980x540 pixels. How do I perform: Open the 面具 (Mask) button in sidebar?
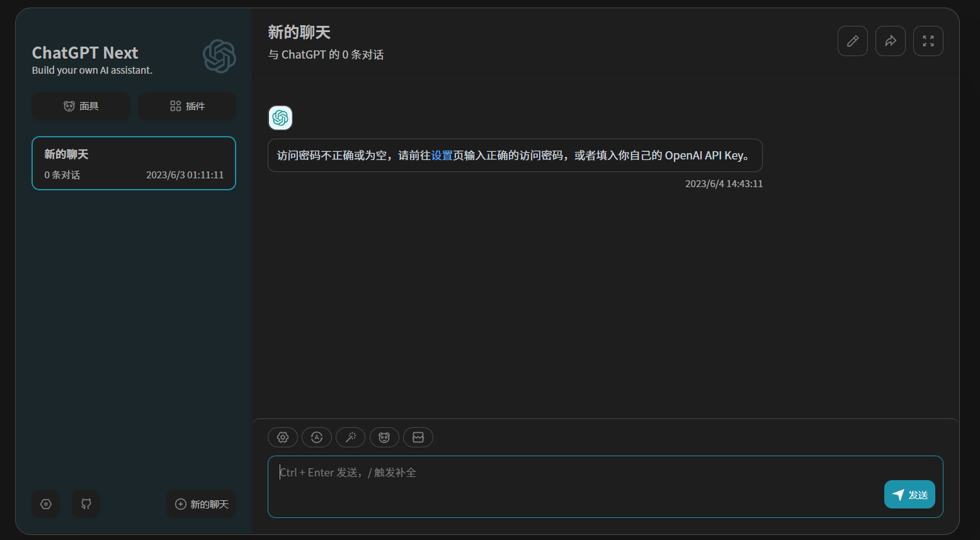coord(81,106)
